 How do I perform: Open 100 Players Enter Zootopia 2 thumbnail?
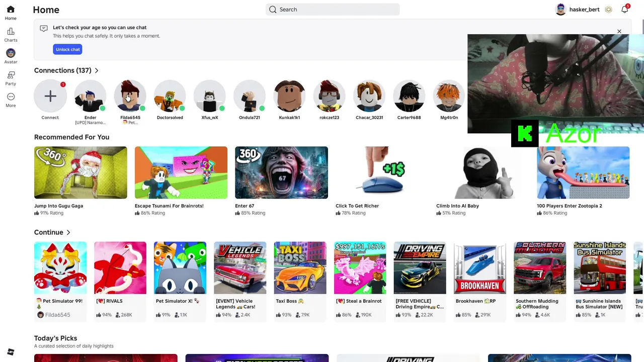583,172
